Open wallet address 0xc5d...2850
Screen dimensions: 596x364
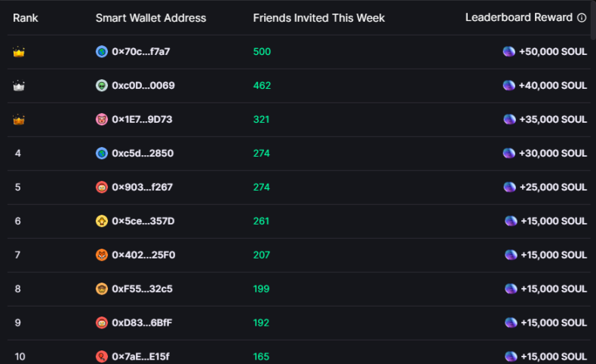coord(143,154)
